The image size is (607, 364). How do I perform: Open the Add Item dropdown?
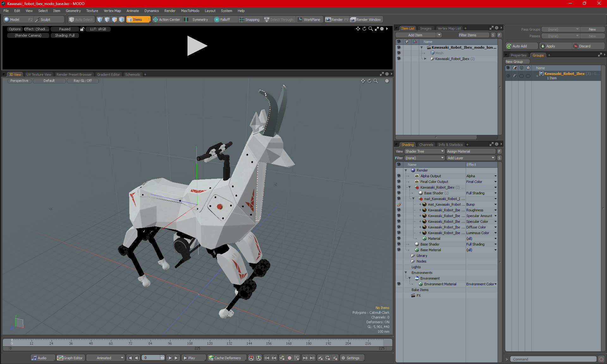click(419, 35)
